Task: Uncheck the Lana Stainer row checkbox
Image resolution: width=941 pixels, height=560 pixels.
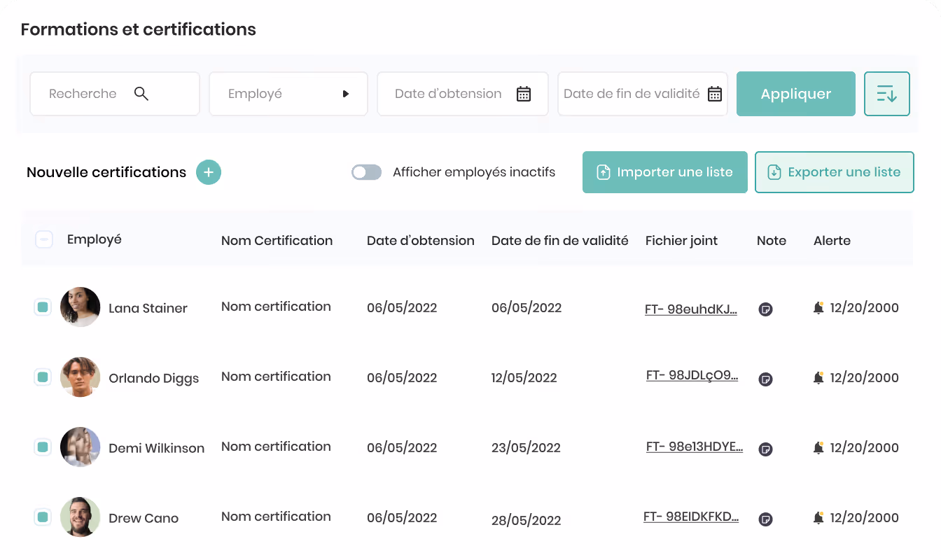Action: [x=43, y=307]
